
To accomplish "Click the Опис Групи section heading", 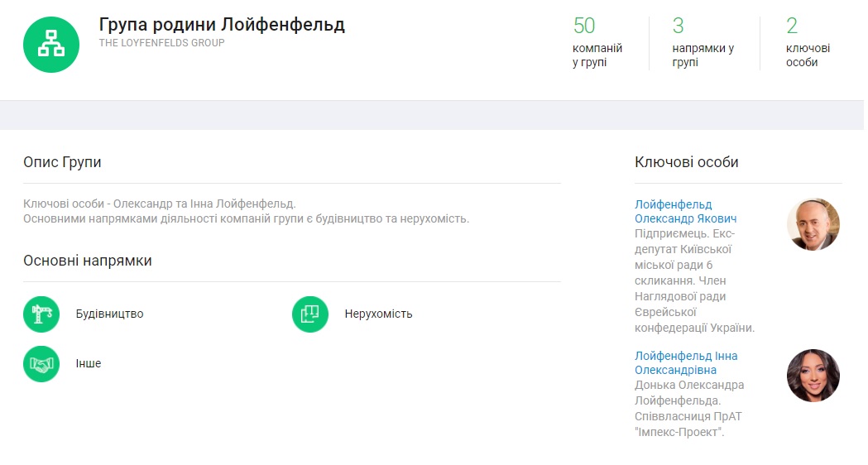I will (x=62, y=162).
